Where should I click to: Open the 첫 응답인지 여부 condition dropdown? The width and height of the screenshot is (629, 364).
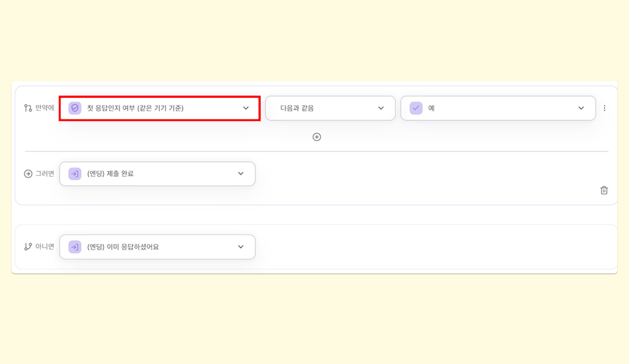[x=159, y=108]
